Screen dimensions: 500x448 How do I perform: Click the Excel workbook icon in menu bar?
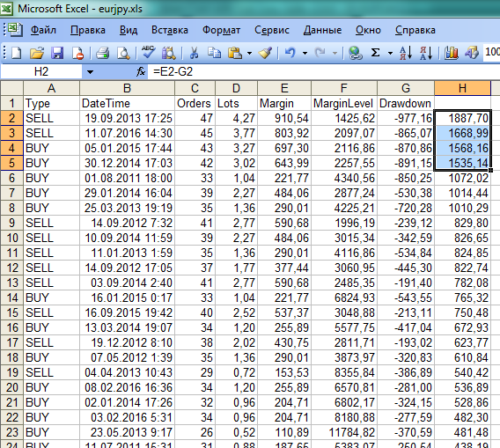click(15, 30)
